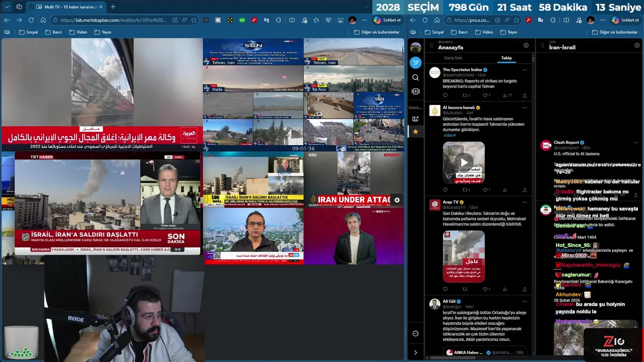The height and width of the screenshot is (362, 644).
Task: Play the Al Jazeera video thumbnail
Action: [463, 162]
